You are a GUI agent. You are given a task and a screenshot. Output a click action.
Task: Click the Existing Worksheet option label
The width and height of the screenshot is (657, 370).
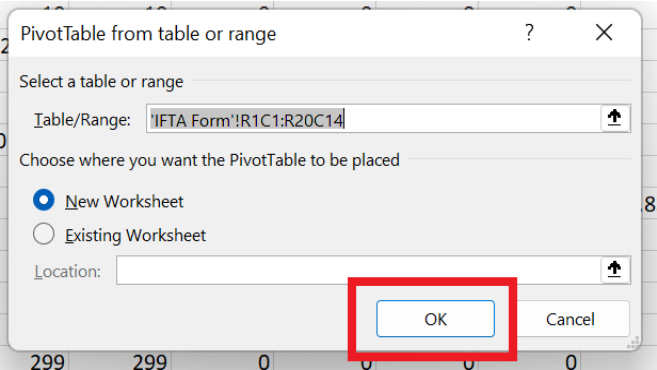pyautogui.click(x=135, y=235)
